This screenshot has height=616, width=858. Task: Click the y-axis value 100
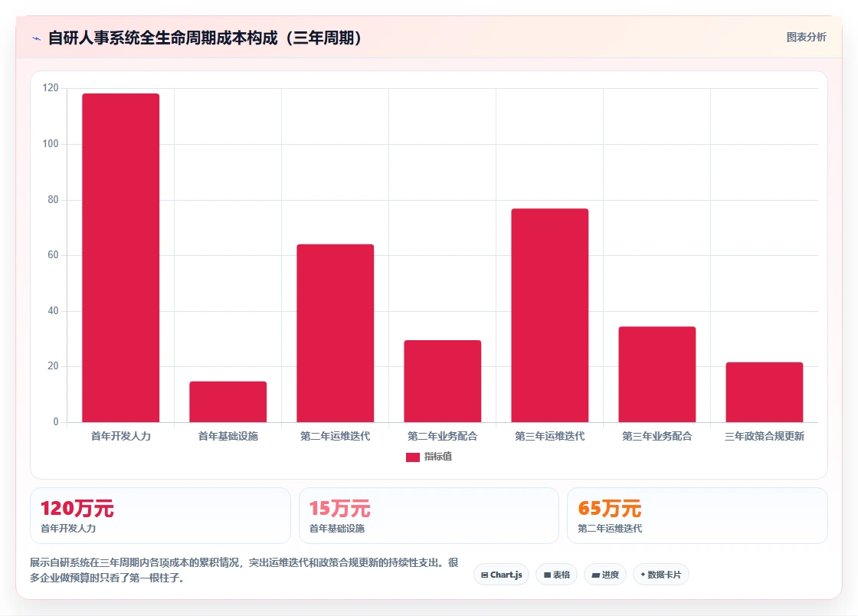click(x=51, y=144)
